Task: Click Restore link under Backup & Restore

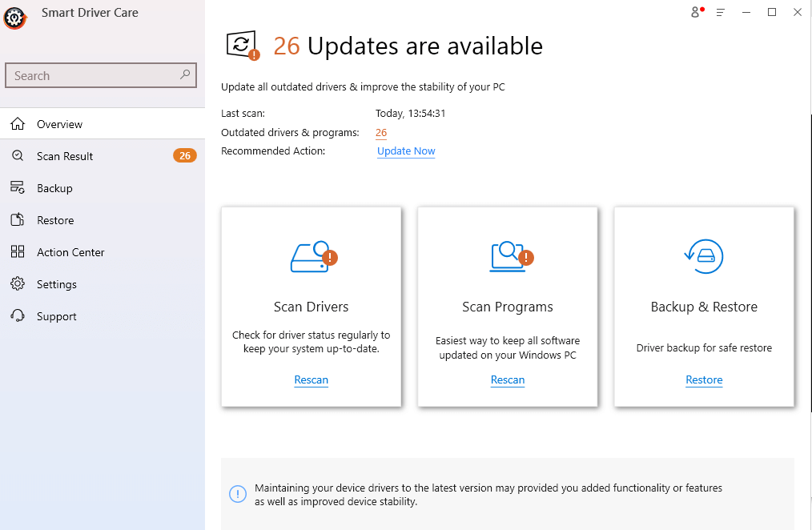Action: click(x=704, y=380)
